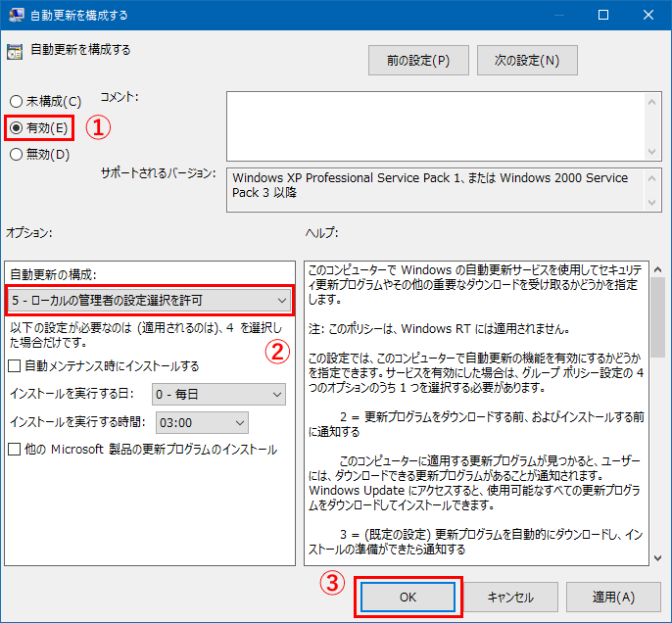Click the オプション: label

pyautogui.click(x=28, y=233)
